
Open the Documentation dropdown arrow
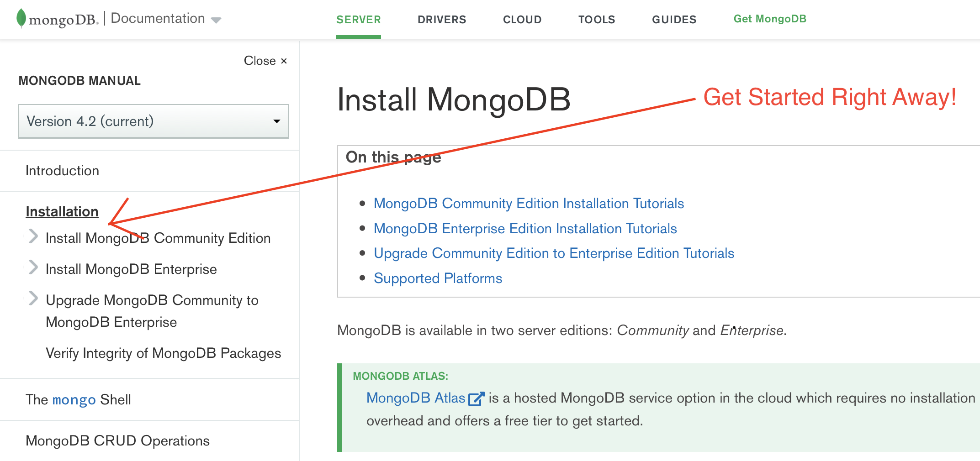point(216,20)
